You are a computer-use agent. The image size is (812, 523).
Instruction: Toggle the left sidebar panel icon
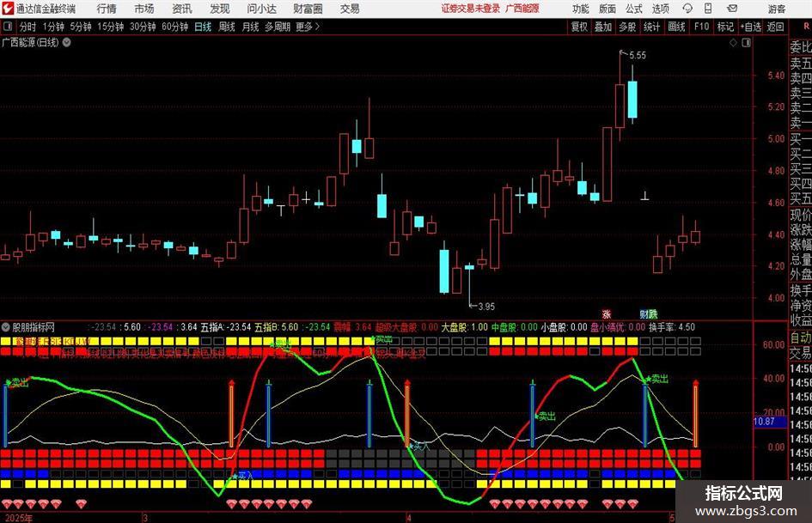coord(8,27)
